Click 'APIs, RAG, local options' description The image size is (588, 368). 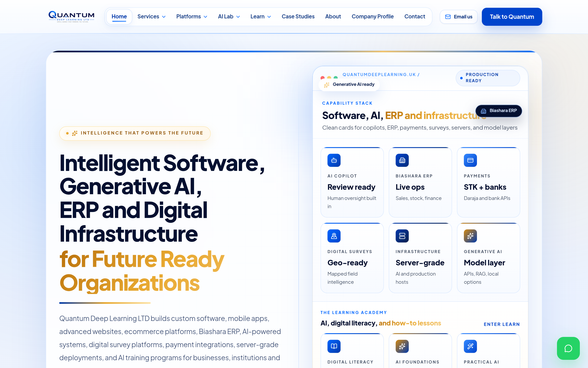pyautogui.click(x=481, y=278)
